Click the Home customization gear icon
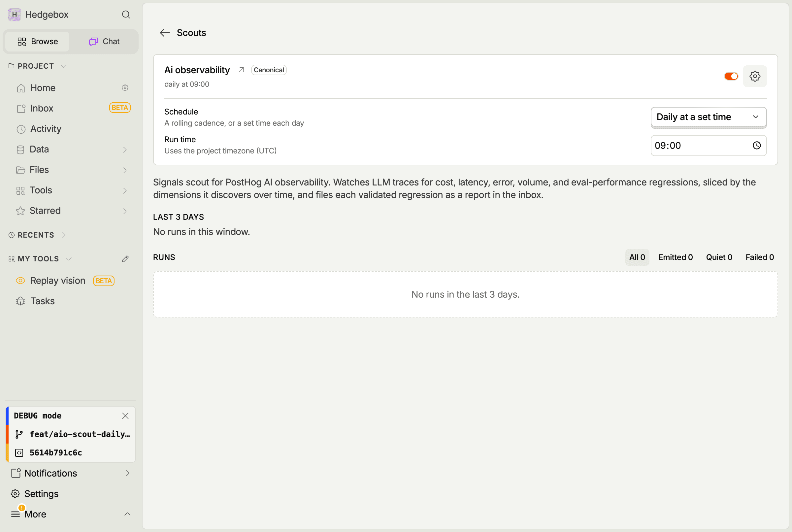 [125, 88]
